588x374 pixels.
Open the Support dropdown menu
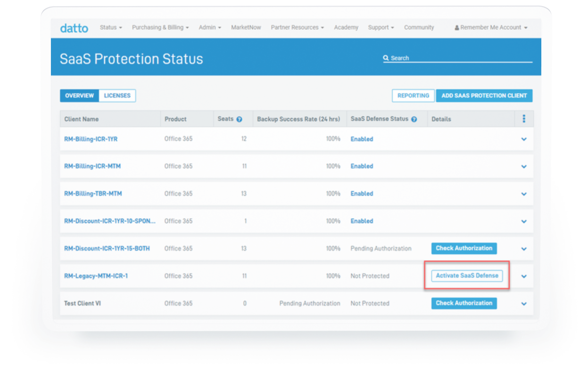tap(381, 27)
